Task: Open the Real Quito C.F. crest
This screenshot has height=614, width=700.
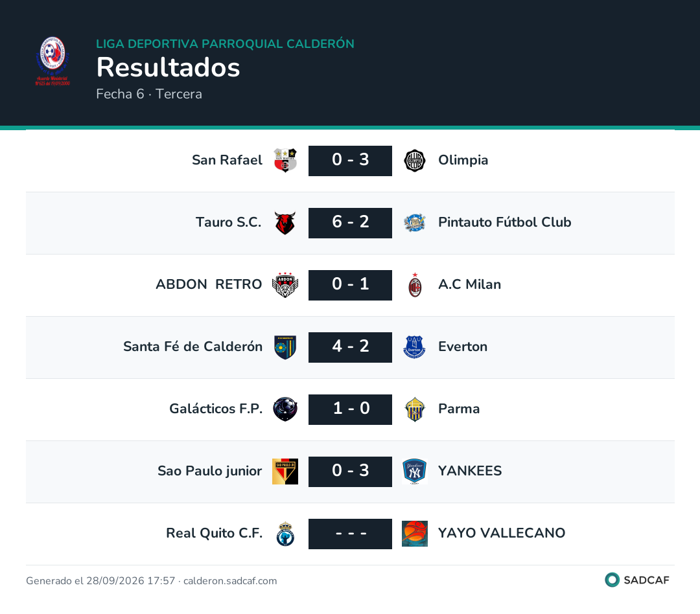Action: coord(285,534)
